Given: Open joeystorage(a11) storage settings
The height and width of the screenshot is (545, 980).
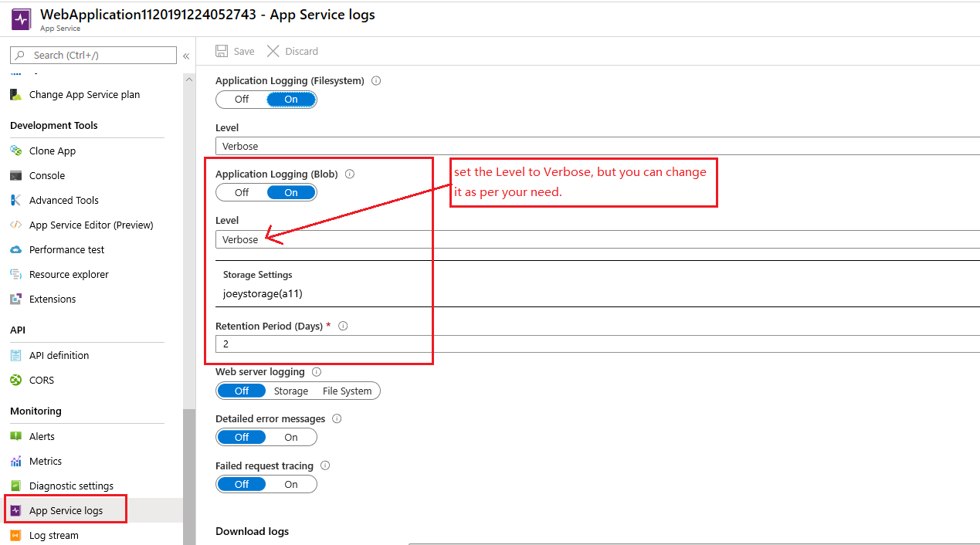Looking at the screenshot, I should point(263,293).
